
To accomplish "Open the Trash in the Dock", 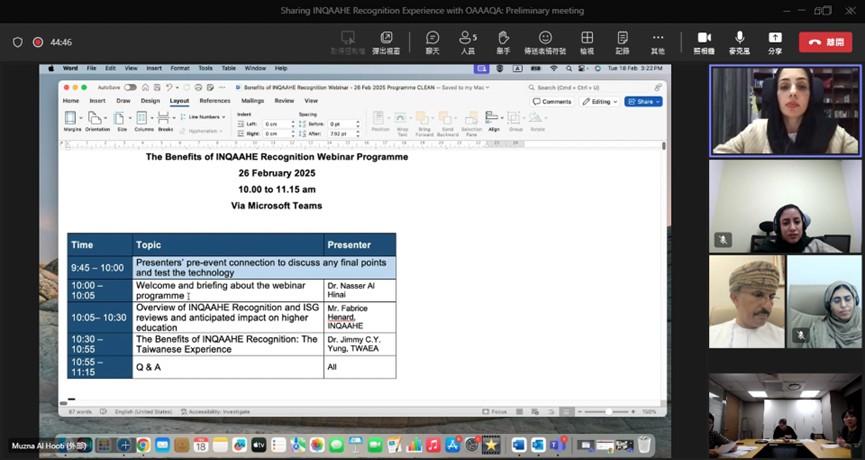I will pyautogui.click(x=644, y=445).
